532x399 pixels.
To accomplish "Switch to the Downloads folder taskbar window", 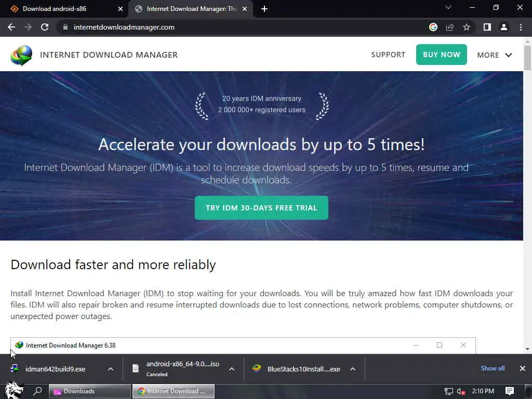I will [90, 391].
